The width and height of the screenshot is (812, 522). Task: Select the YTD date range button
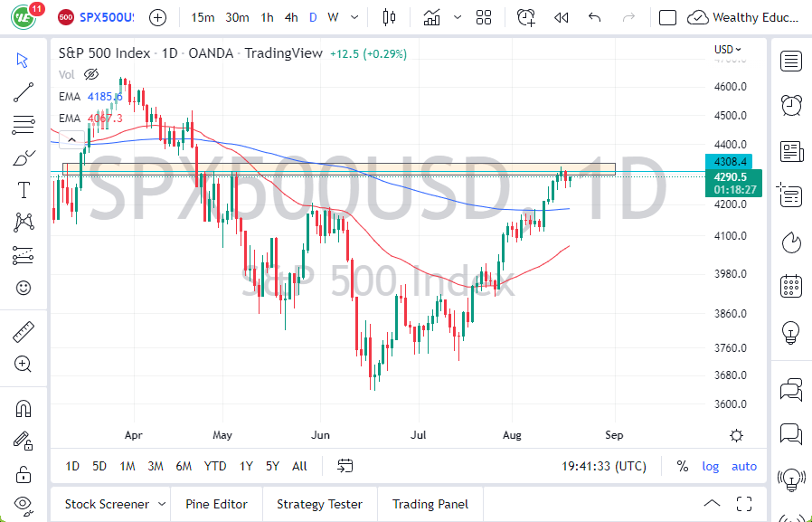215,466
